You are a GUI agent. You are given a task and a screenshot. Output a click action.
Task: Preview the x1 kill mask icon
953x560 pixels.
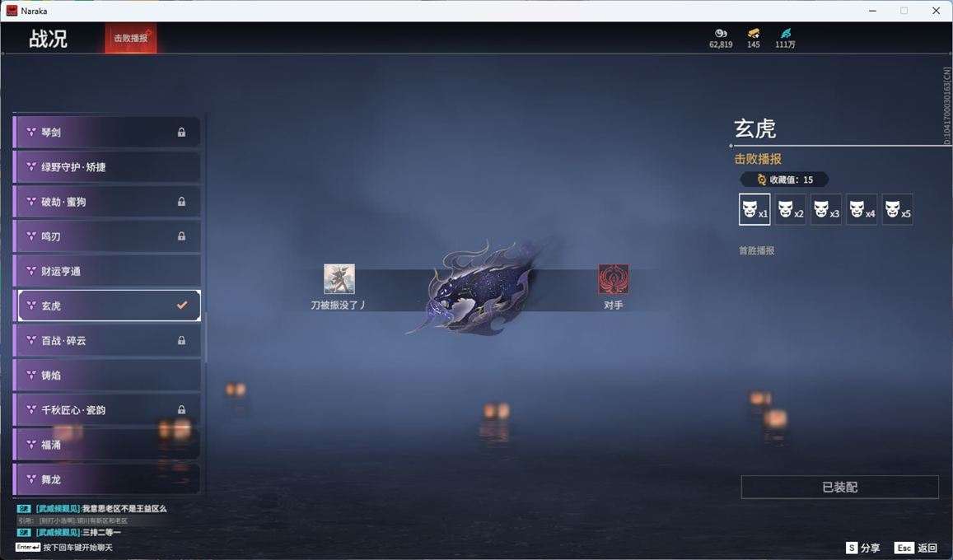(x=754, y=209)
